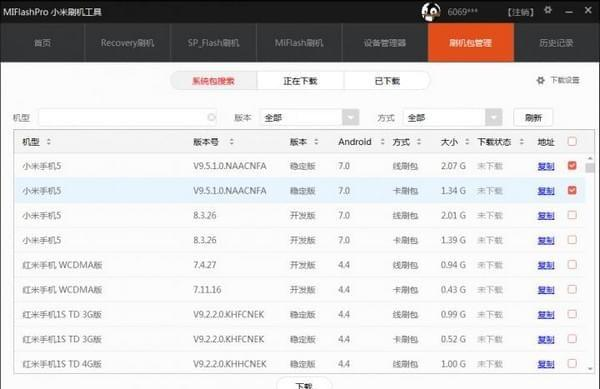Image resolution: width=600 pixels, height=389 pixels.
Task: Click 6069*** account name
Action: click(462, 12)
